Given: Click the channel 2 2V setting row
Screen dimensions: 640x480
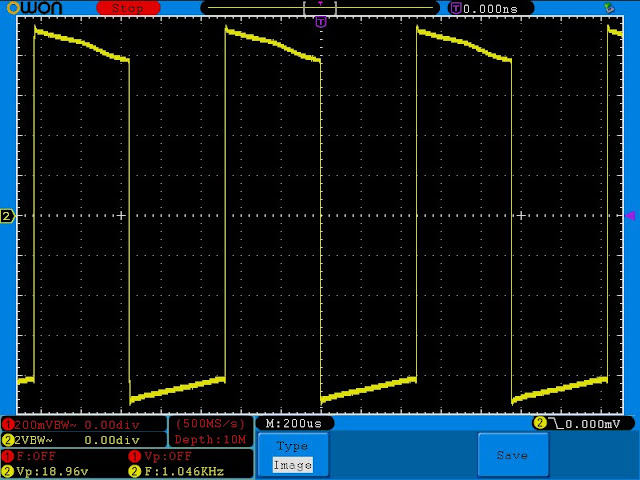Looking at the screenshot, I should (84, 440).
